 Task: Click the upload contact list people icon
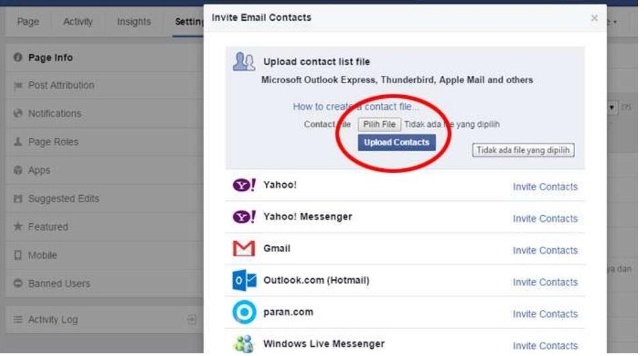[x=244, y=62]
